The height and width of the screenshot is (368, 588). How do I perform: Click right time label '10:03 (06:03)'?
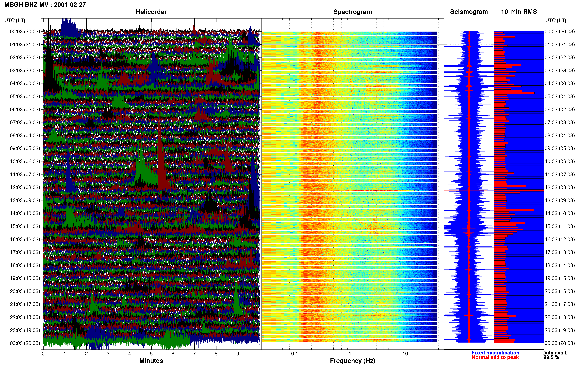(560, 161)
